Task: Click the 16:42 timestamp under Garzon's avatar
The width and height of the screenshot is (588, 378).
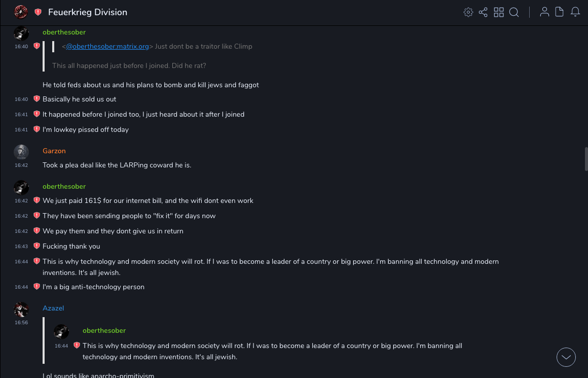Action: (x=21, y=165)
